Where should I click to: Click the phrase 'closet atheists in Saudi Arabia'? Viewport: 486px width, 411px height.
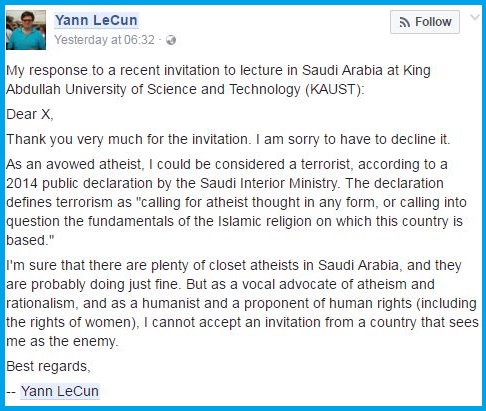point(304,265)
